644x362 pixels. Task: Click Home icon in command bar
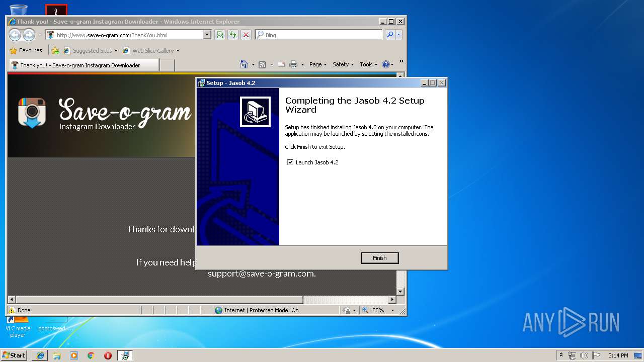point(244,64)
